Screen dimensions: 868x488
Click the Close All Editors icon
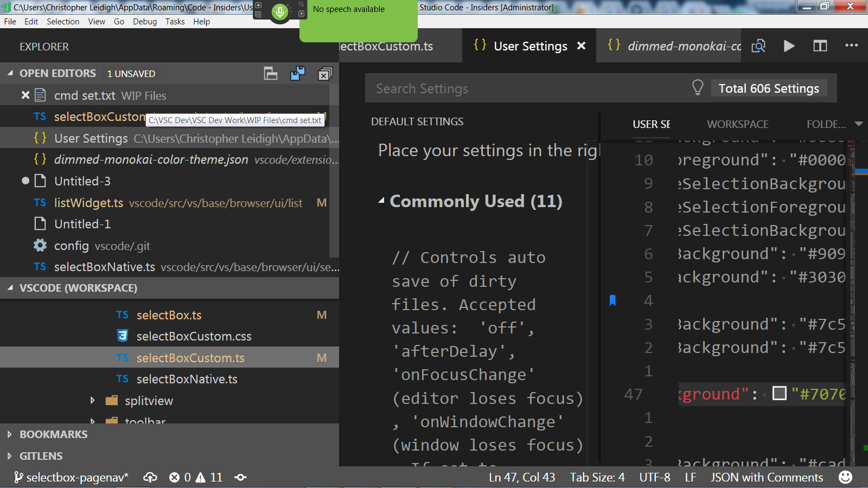pos(325,73)
